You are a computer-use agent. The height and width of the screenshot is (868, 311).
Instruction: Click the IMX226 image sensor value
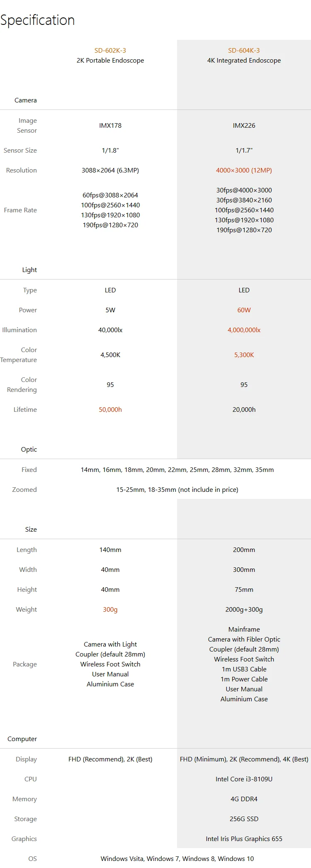click(244, 126)
